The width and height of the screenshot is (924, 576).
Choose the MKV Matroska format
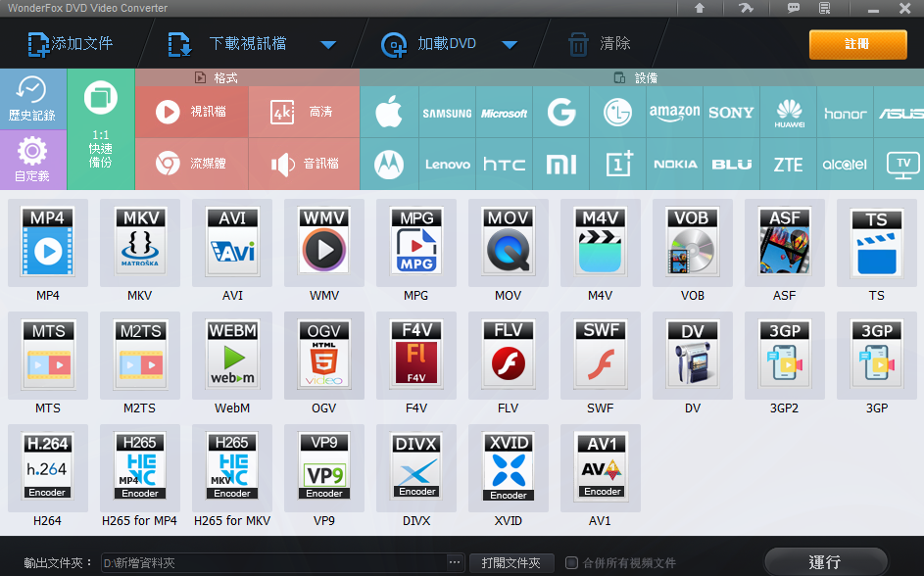point(140,242)
